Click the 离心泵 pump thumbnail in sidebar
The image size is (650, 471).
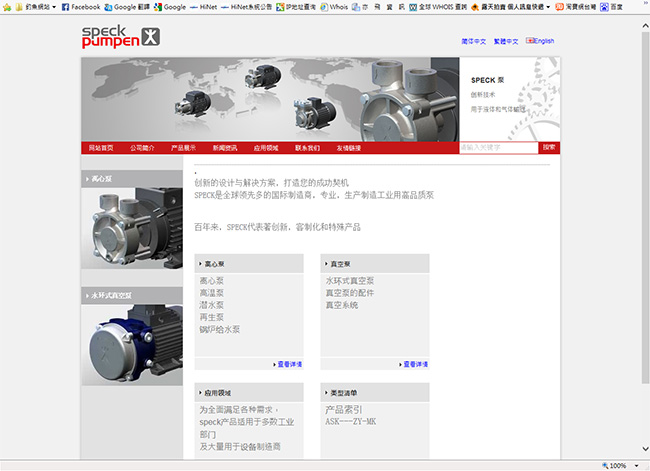[x=131, y=229]
